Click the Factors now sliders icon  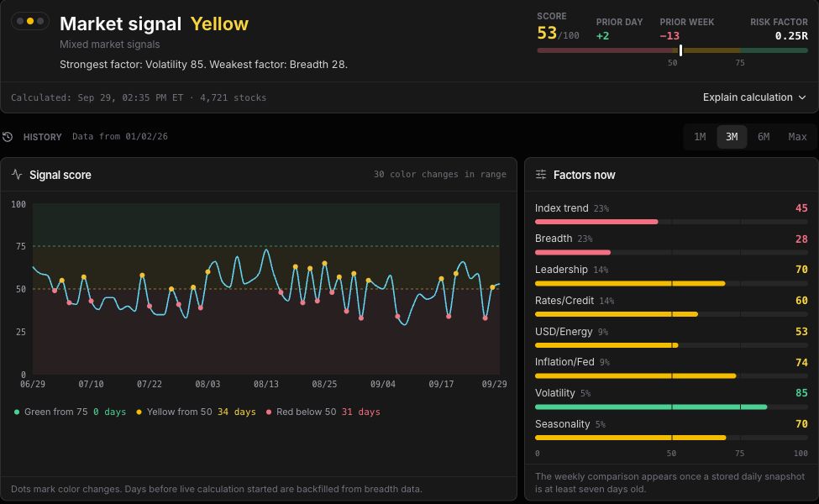[x=541, y=175]
